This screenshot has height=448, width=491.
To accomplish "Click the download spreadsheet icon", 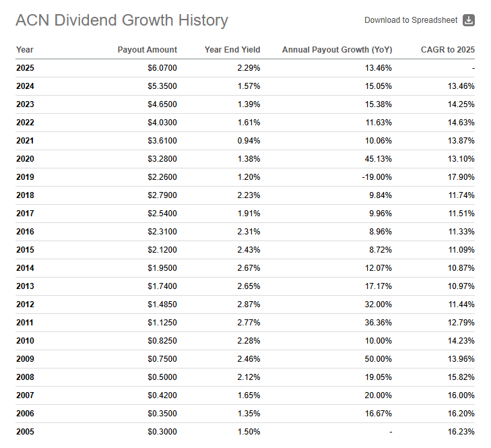I will (469, 20).
